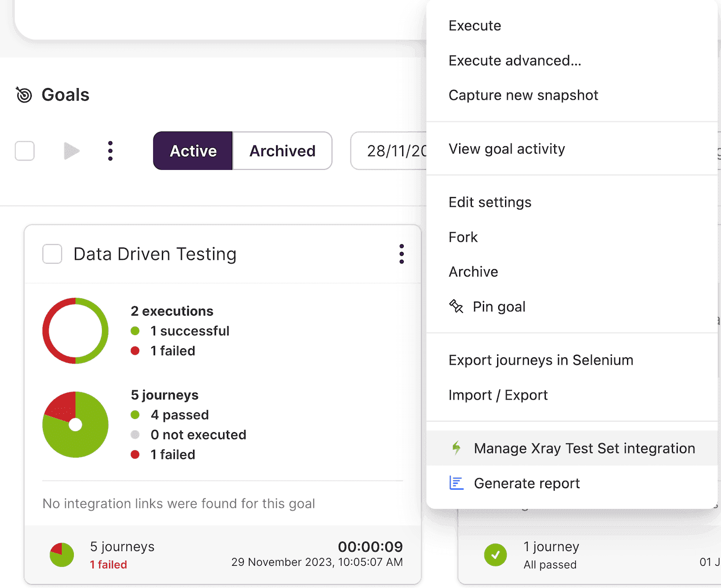Choose Execute from the context menu
Screen dimensions: 721x588
coord(475,26)
